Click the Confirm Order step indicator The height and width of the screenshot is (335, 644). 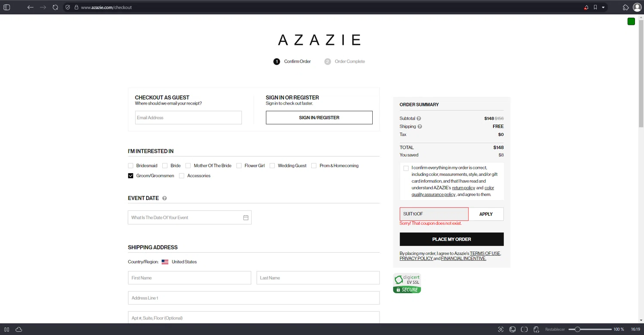pyautogui.click(x=292, y=61)
